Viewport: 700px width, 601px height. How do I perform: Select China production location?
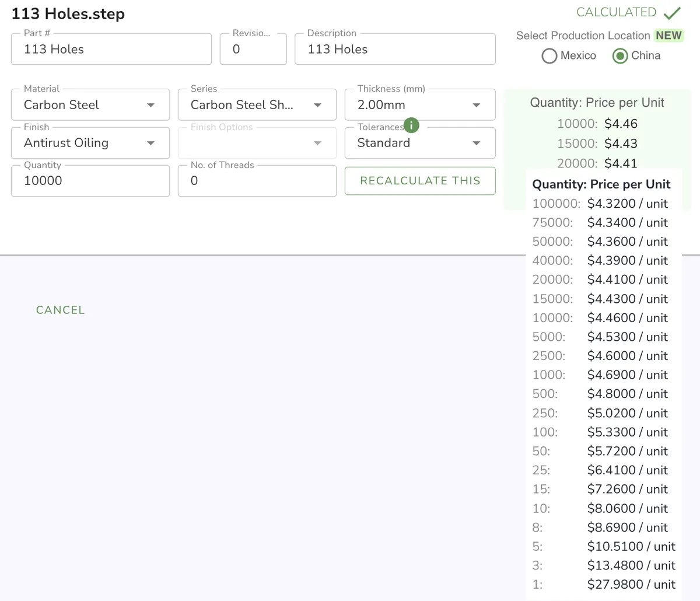point(620,56)
